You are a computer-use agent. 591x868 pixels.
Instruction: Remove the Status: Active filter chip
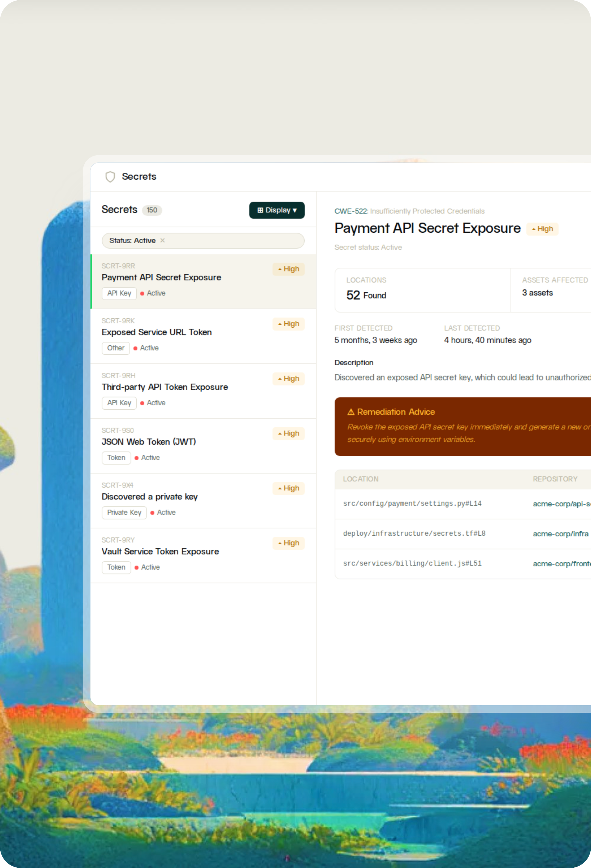click(x=163, y=241)
